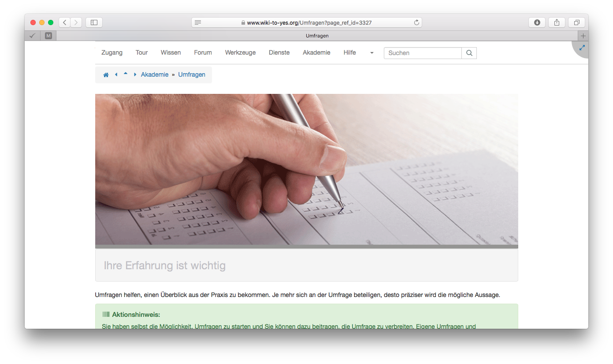This screenshot has height=364, width=613.
Task: Open the Safari share menu
Action: (x=557, y=22)
